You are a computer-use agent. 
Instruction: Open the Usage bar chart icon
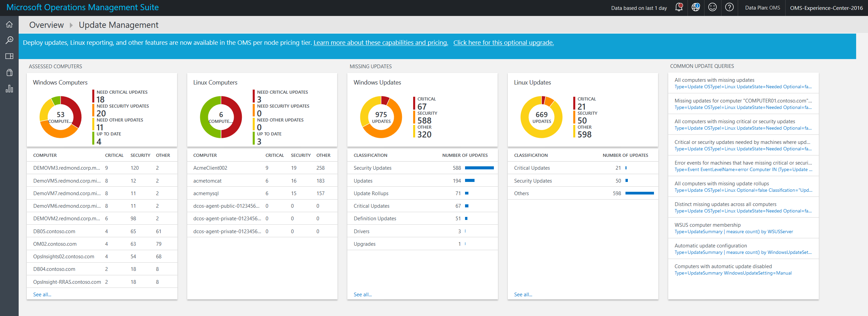point(9,89)
